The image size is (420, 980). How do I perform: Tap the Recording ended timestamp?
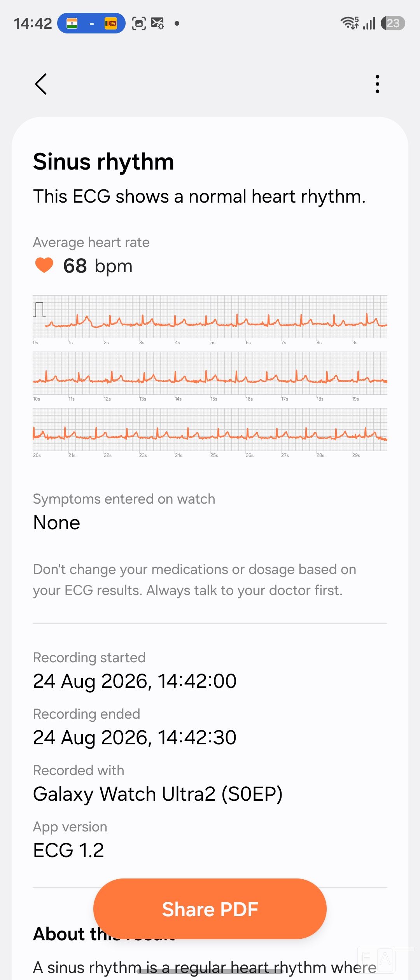tap(135, 738)
